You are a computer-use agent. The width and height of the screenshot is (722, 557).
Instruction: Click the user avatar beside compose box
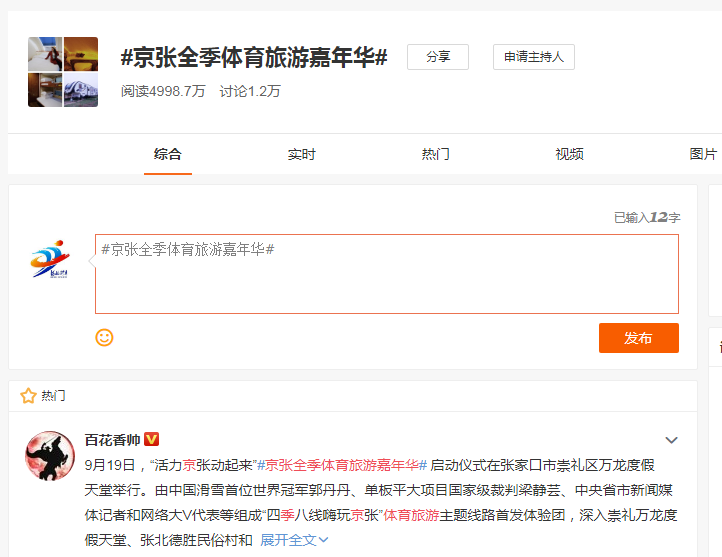50,260
